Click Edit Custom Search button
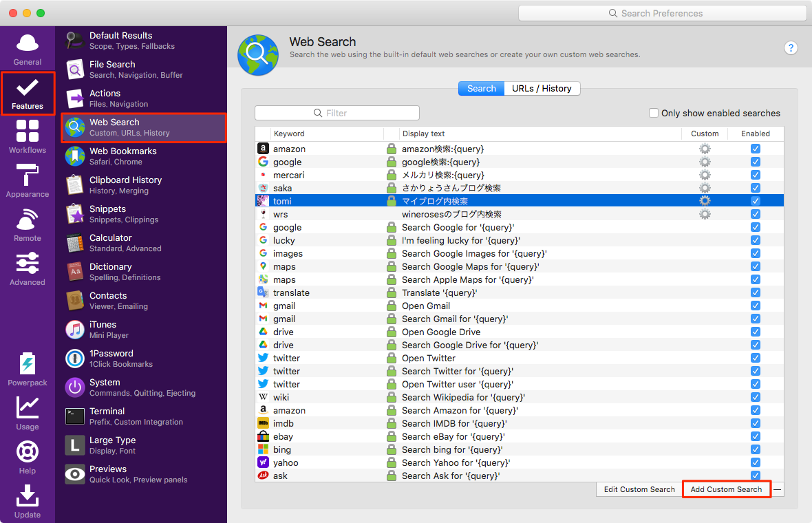 click(639, 489)
